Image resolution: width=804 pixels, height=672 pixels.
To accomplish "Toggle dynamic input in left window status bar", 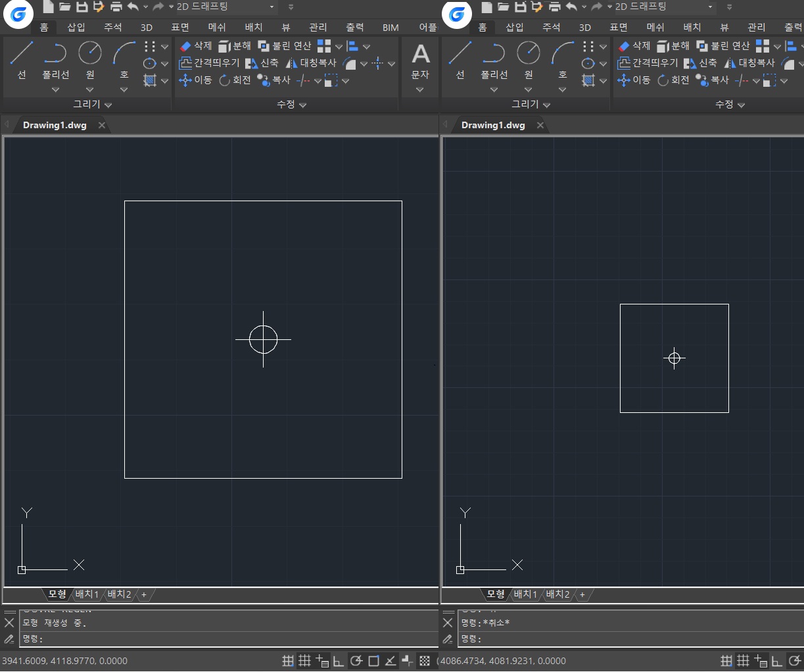I will tap(321, 661).
